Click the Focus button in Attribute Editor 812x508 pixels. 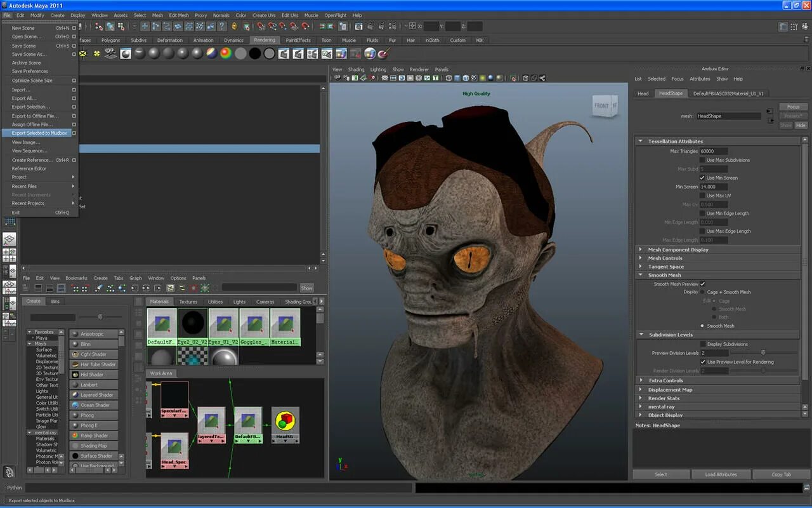[x=793, y=107]
